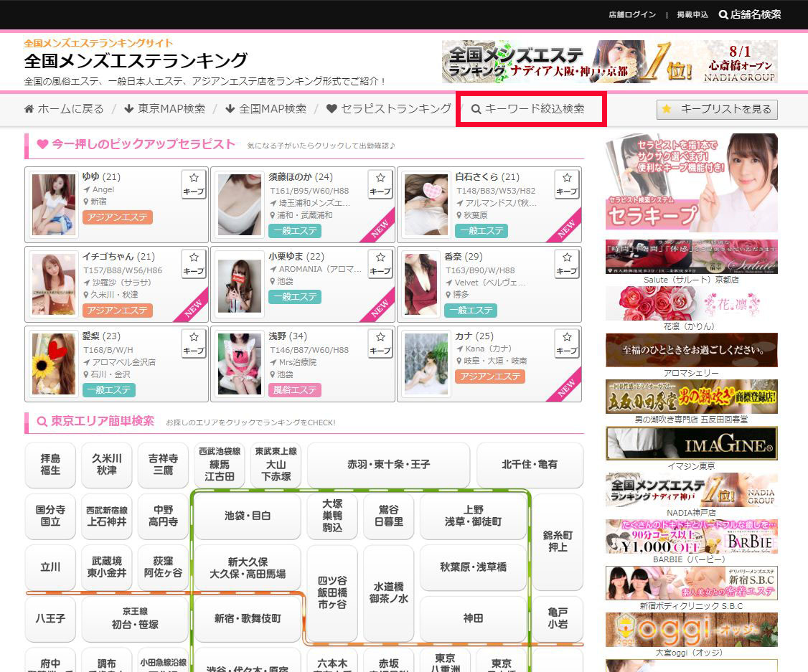This screenshot has width=808, height=672.
Task: Select 北千住・亀有 area
Action: pos(530,465)
